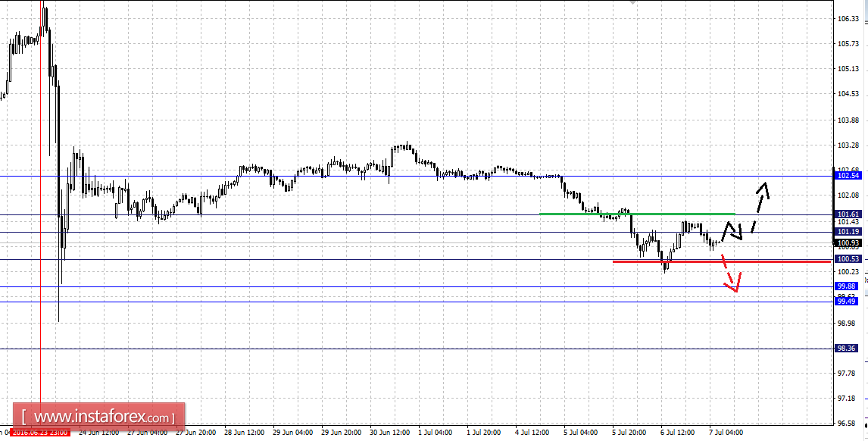Click the 29 Jun 20:00 time label
The height and width of the screenshot is (441, 868).
[x=342, y=432]
